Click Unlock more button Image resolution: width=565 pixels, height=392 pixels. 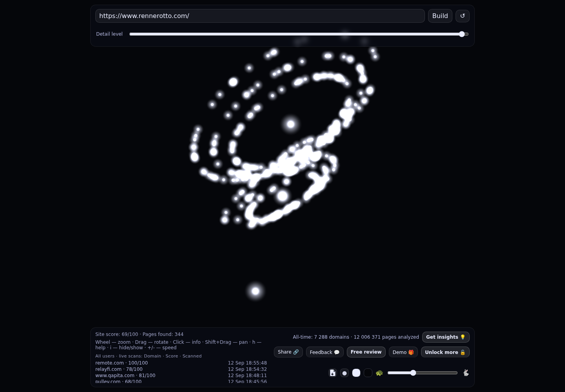click(445, 352)
